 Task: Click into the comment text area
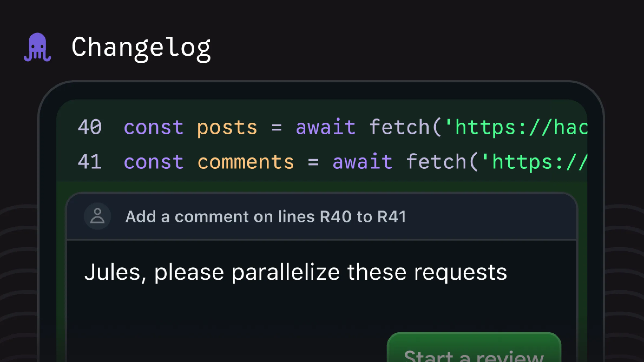(321, 300)
